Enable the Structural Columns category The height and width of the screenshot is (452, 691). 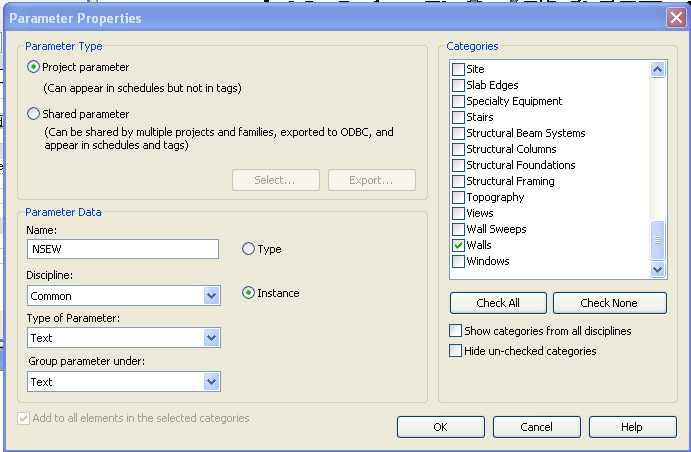point(459,149)
